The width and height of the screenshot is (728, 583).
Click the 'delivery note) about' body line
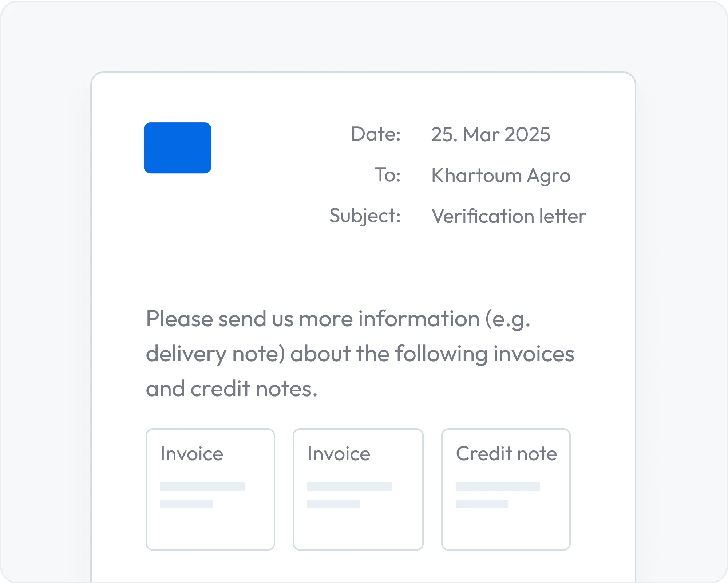tap(360, 354)
